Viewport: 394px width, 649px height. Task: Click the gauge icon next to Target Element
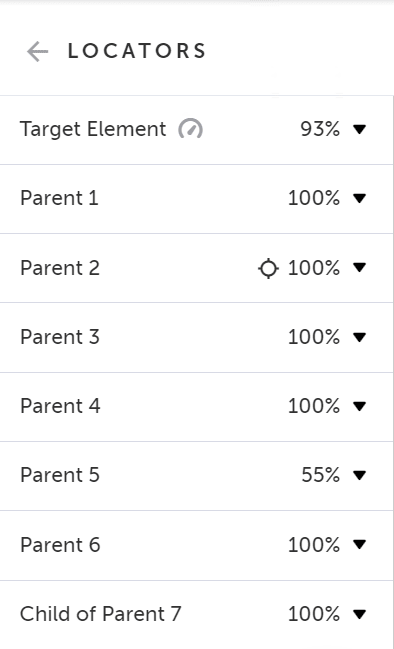[190, 129]
